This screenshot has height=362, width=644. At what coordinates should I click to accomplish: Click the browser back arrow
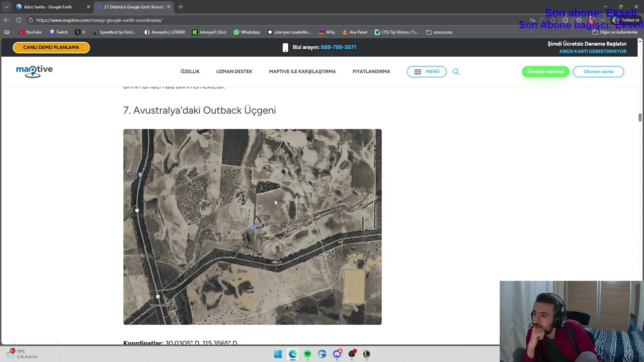pos(6,20)
